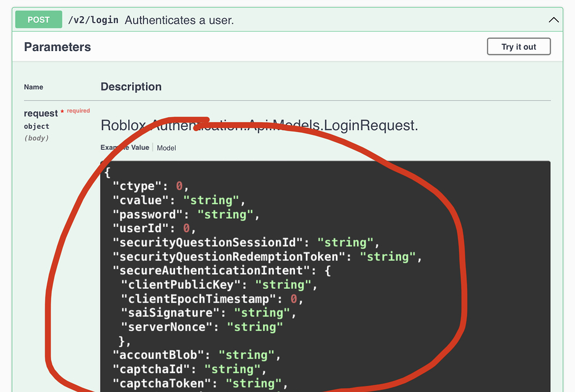Click the "securityQuestionSessionId" key

point(208,243)
